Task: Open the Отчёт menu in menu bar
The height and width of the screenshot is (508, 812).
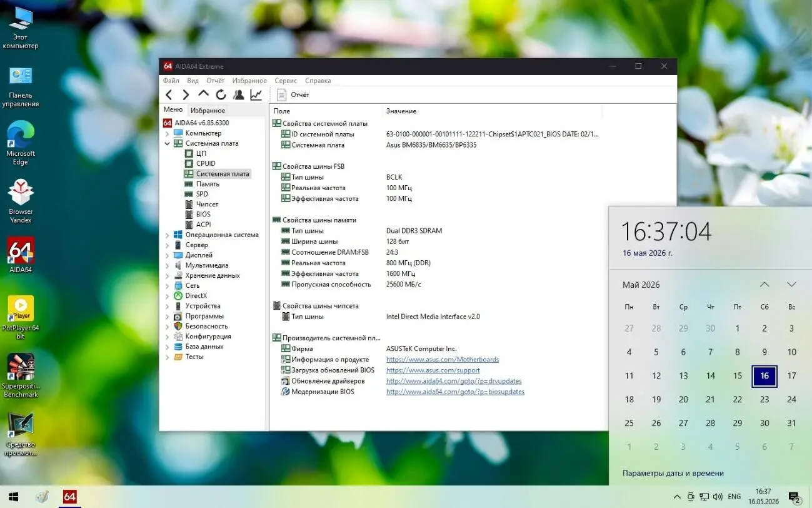Action: (x=215, y=81)
